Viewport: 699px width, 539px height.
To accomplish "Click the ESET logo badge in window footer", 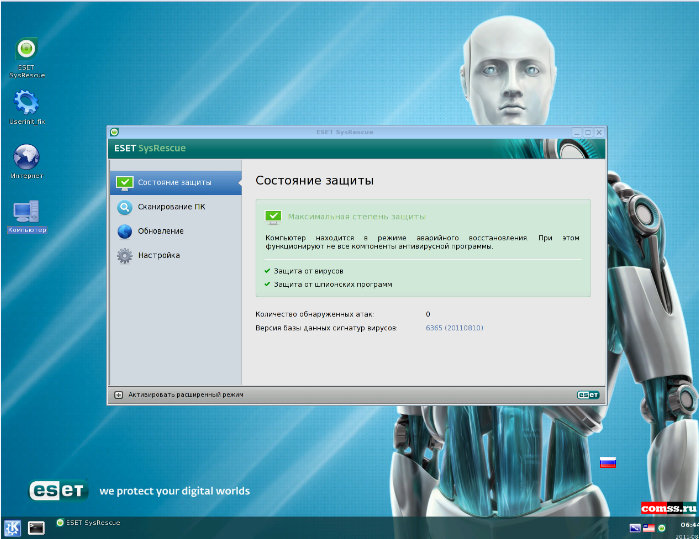I will [x=588, y=395].
